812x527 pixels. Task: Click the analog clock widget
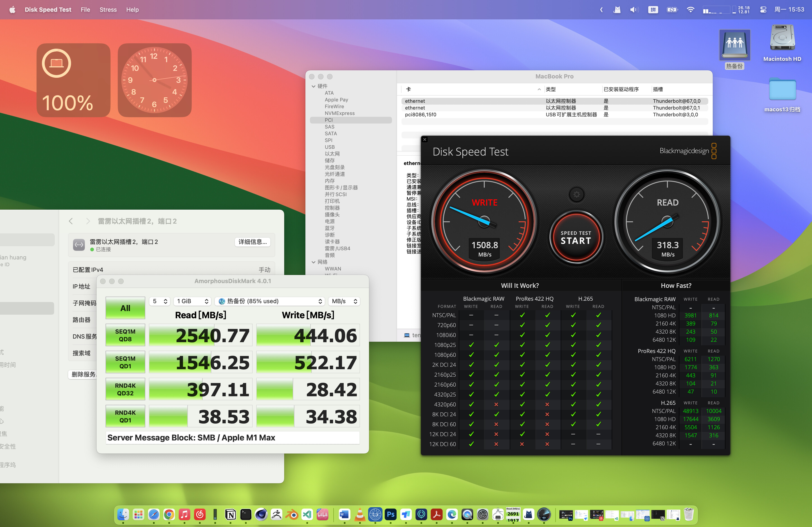[x=155, y=80]
